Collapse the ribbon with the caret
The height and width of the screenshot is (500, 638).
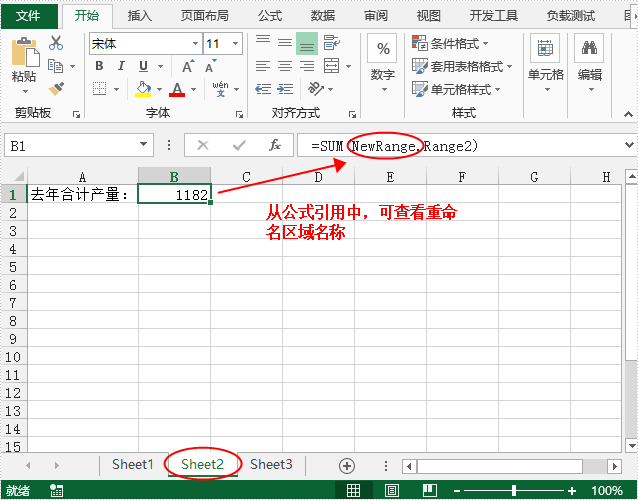pyautogui.click(x=628, y=115)
